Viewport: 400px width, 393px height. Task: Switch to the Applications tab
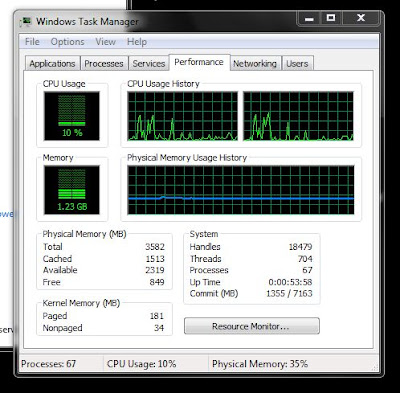click(52, 63)
